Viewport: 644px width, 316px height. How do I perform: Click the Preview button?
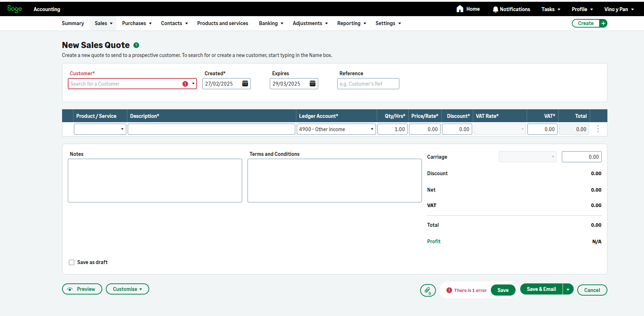[x=82, y=289]
